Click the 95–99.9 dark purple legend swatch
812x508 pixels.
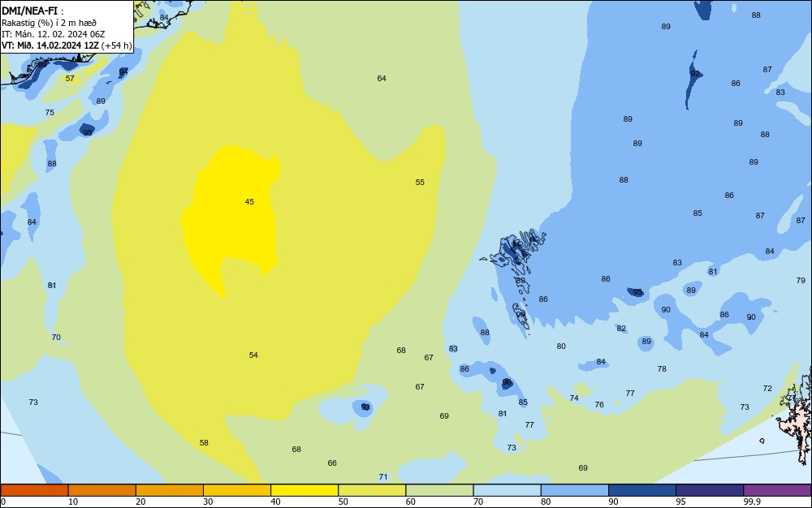pos(710,490)
